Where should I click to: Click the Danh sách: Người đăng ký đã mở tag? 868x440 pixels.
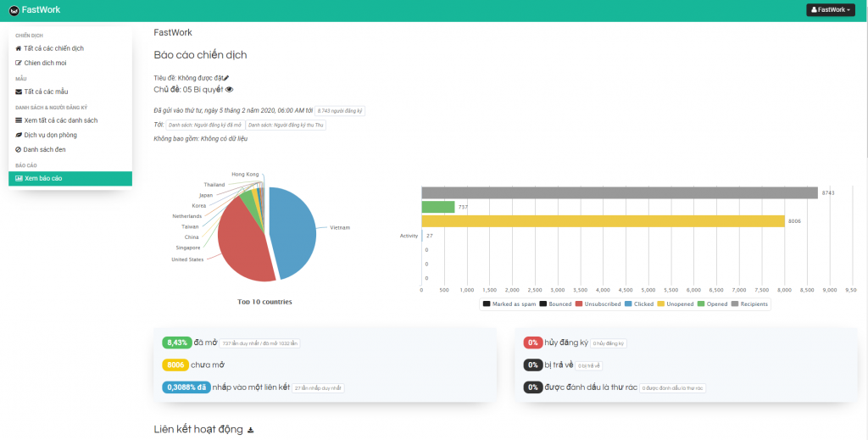(205, 125)
